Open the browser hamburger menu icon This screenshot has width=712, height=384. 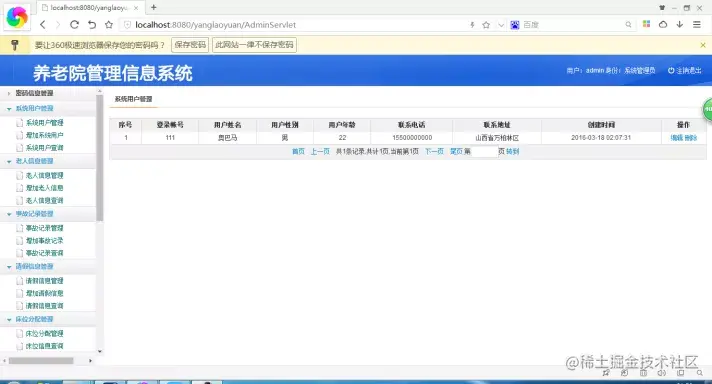(x=697, y=25)
